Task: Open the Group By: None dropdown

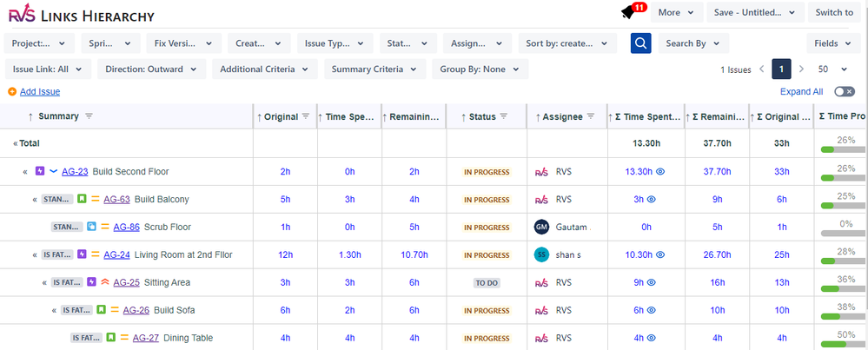Action: coord(479,69)
